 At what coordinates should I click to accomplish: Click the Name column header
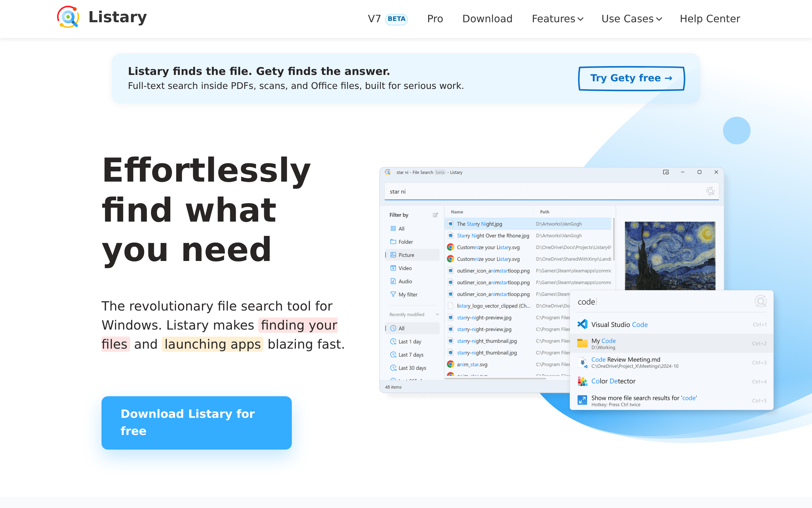pos(457,212)
